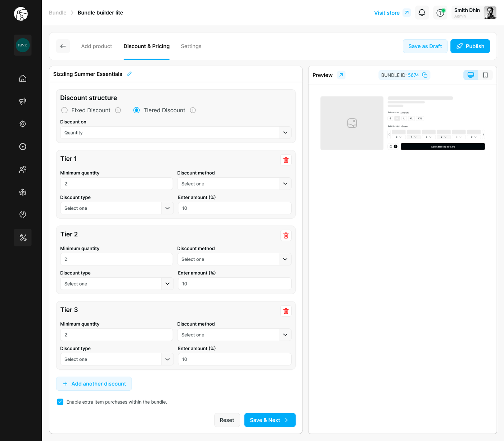The height and width of the screenshot is (441, 504).
Task: Open Tier 2 Discount method dropdown
Action: [x=234, y=259]
